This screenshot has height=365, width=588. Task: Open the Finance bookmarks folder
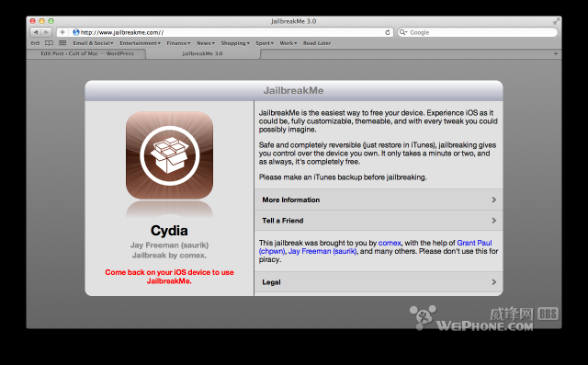[x=178, y=43]
